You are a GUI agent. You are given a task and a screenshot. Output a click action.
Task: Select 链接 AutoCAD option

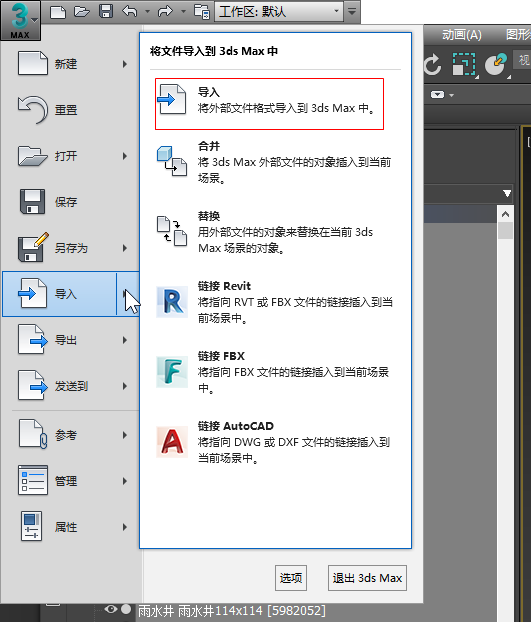click(274, 442)
